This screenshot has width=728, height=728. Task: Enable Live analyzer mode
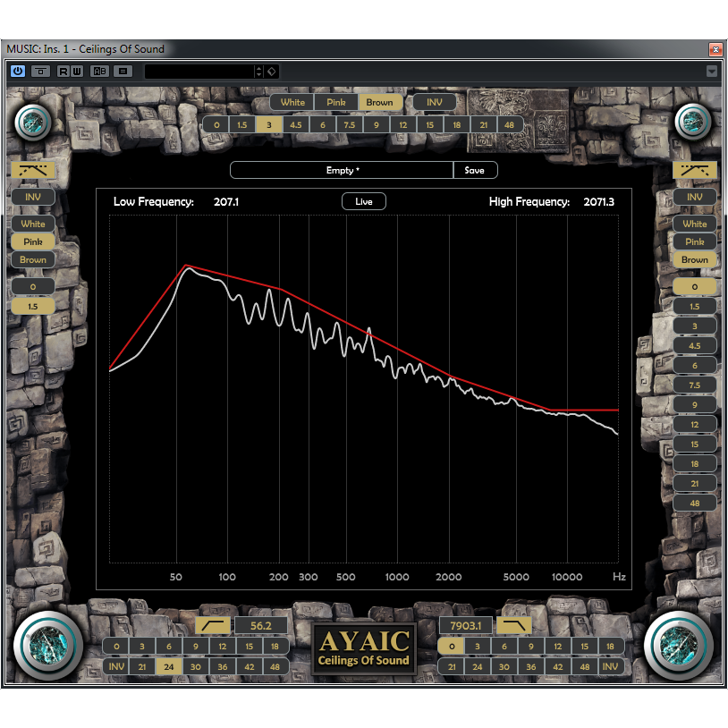[363, 201]
